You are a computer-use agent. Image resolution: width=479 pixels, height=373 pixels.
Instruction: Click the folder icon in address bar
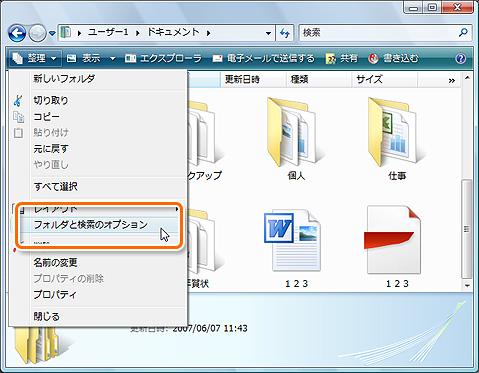point(66,33)
